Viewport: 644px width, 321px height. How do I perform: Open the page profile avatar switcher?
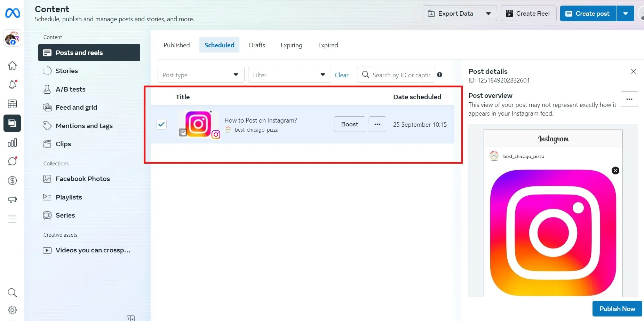pos(12,38)
